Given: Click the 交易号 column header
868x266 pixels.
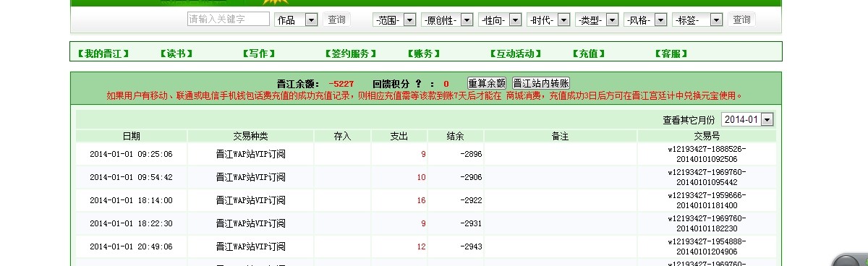Looking at the screenshot, I should point(707,136).
